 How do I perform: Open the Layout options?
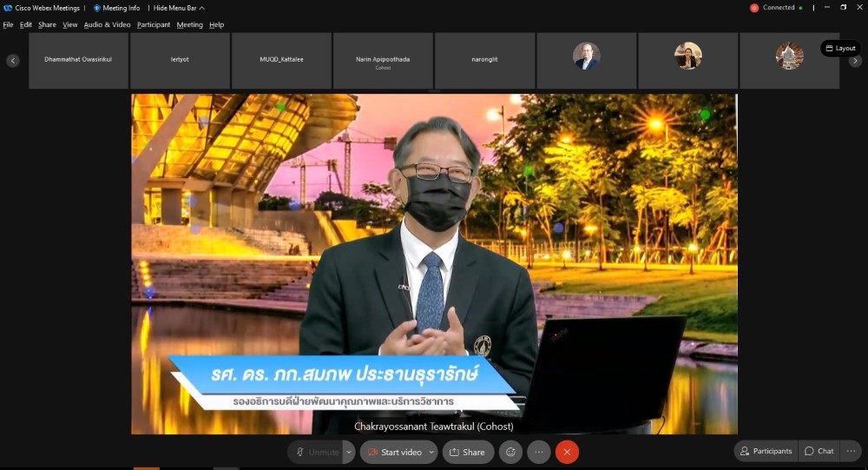point(840,49)
